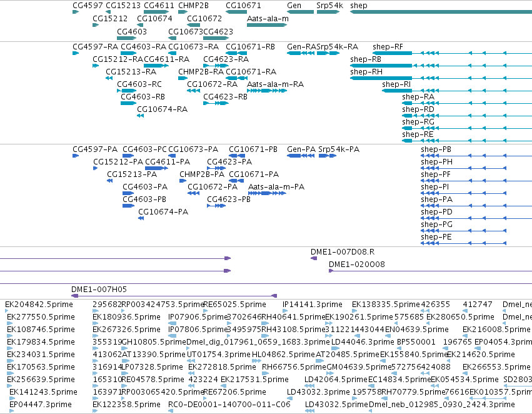
Task: Select EST RC0-DE0001-140700-011-C06
Action: 229,405
